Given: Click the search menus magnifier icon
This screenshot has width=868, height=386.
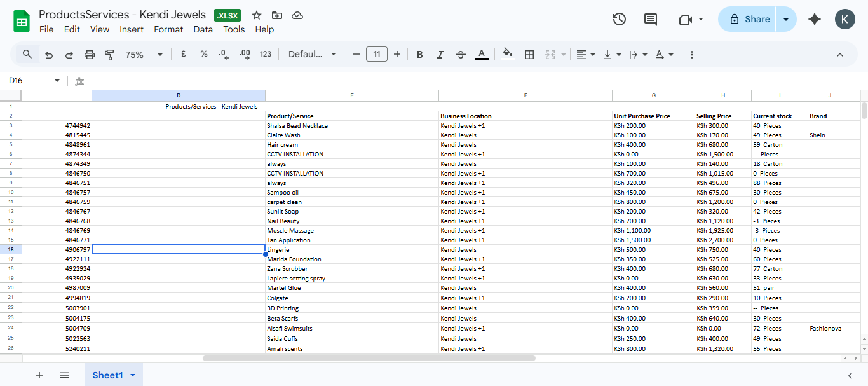Looking at the screenshot, I should [x=27, y=54].
